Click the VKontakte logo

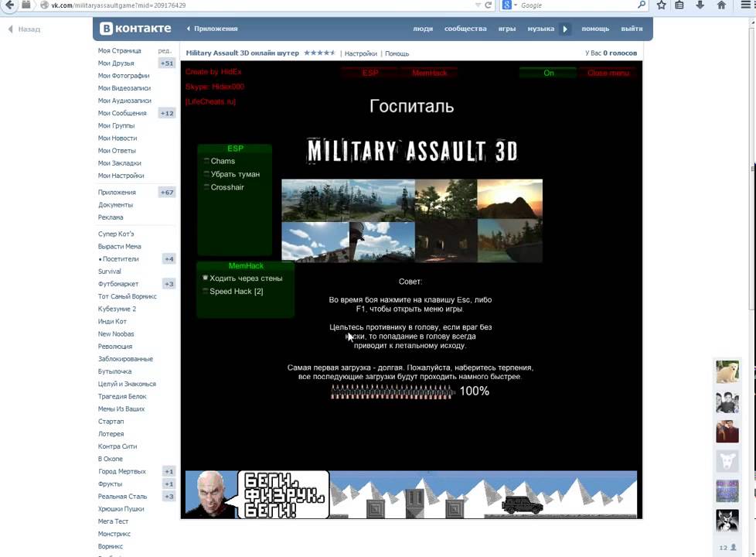pyautogui.click(x=135, y=29)
